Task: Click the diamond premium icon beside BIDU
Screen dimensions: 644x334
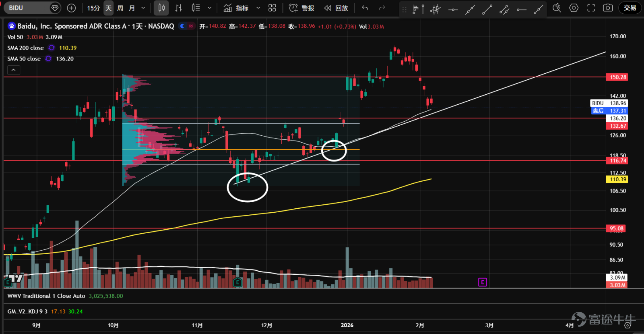Action: click(x=55, y=8)
